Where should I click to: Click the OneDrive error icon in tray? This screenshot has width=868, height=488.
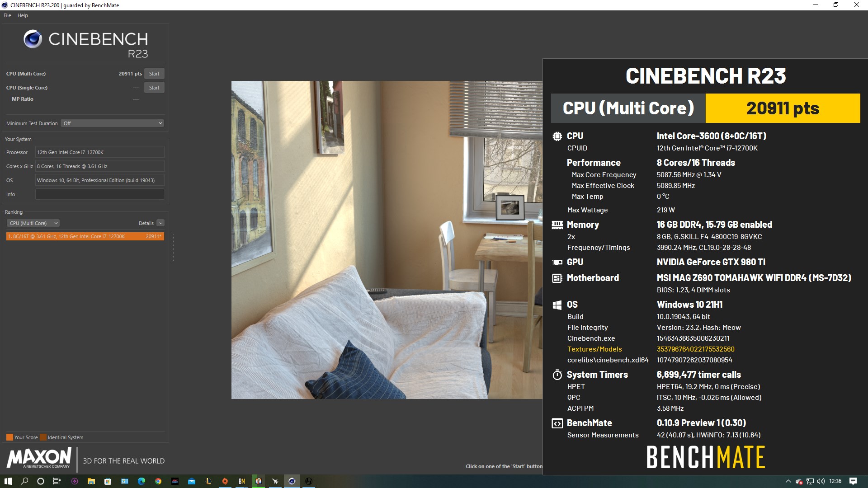point(799,481)
